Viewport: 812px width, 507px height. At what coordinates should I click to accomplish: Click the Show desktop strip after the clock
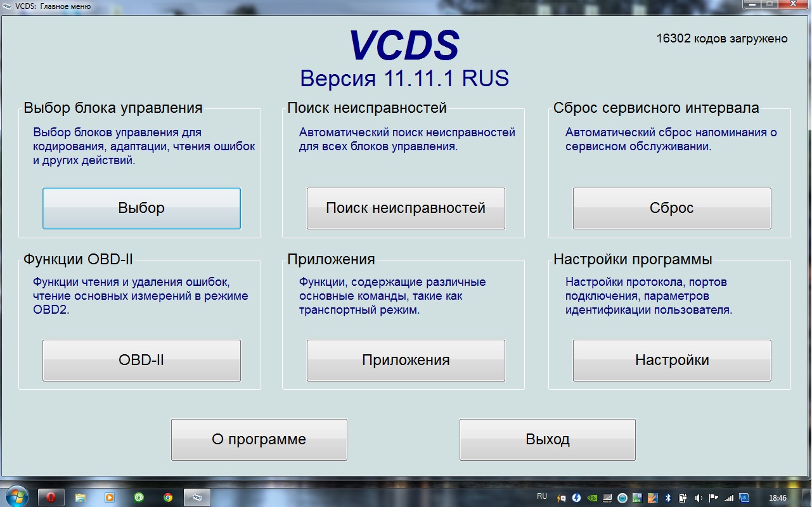(x=806, y=497)
